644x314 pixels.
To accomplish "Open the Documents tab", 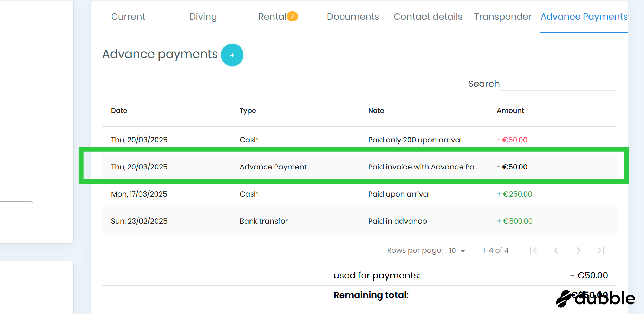I will click(353, 17).
